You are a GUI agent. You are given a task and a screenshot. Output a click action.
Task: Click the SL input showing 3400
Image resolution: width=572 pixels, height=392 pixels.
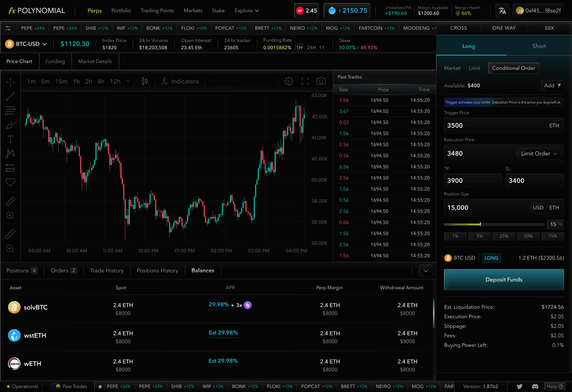535,181
